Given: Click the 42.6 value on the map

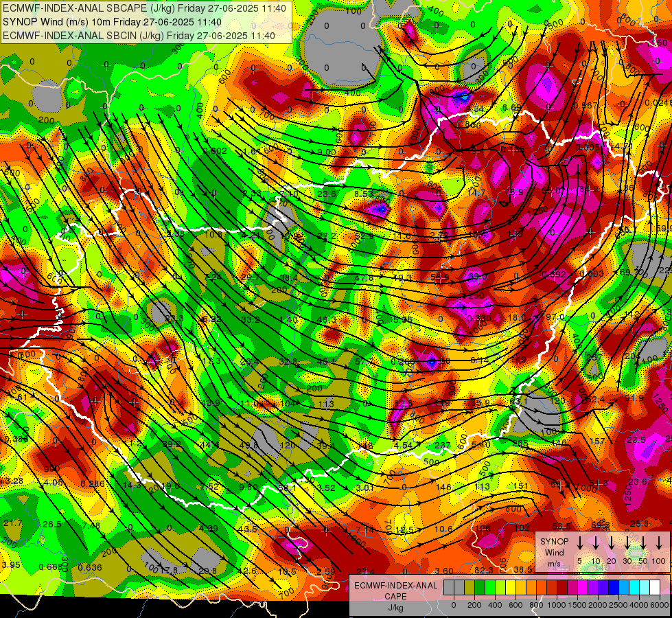Looking at the screenshot, I should (x=247, y=571).
